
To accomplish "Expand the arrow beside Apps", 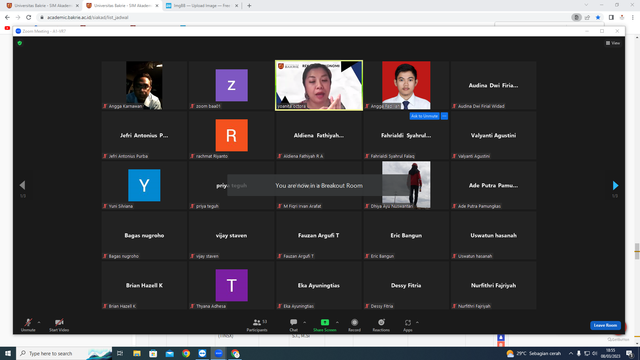I will coord(417,322).
